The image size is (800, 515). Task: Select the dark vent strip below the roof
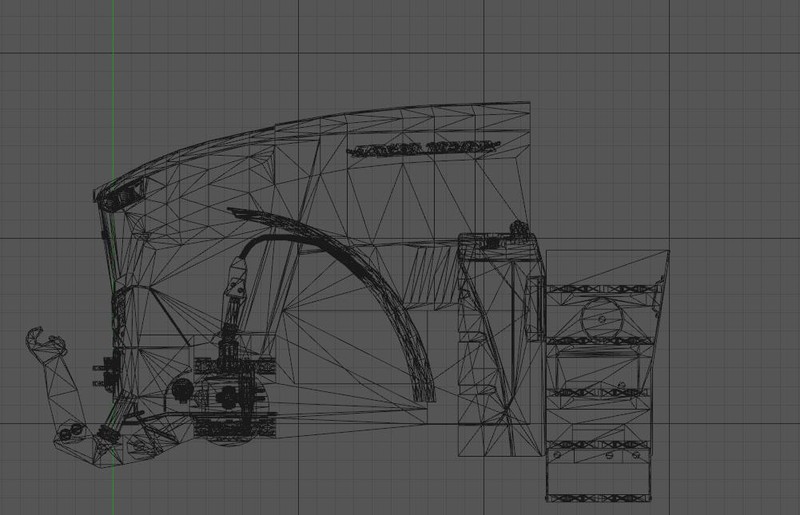421,149
